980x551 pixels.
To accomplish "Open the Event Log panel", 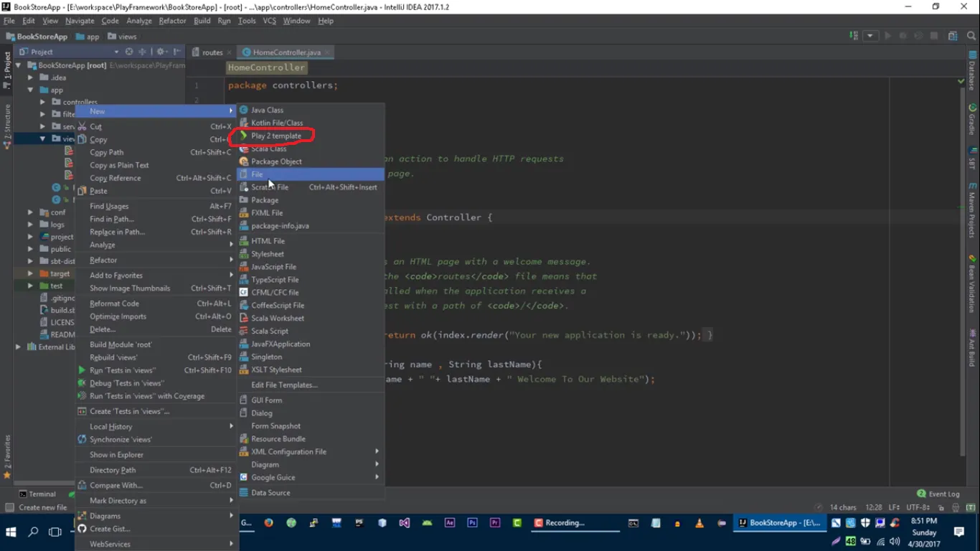I will (938, 494).
